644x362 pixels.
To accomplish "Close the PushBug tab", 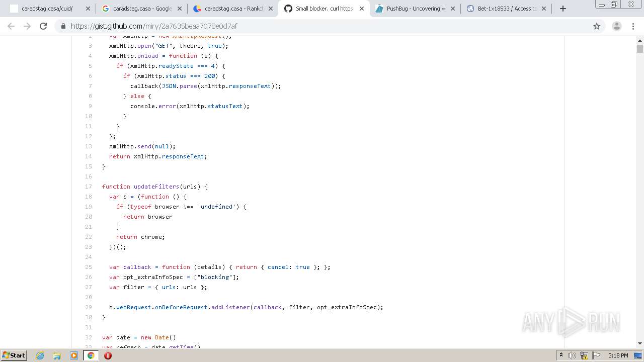I will click(x=453, y=9).
